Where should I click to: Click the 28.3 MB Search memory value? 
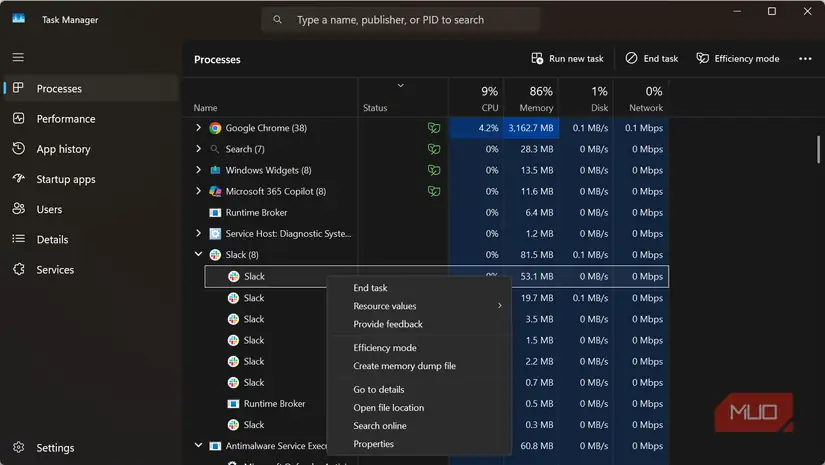click(537, 149)
